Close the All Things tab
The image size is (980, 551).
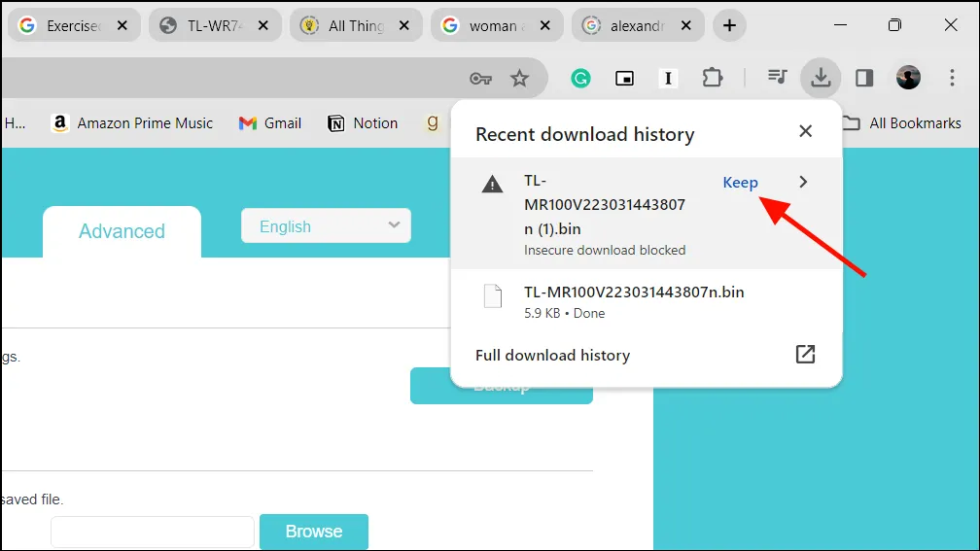point(404,25)
